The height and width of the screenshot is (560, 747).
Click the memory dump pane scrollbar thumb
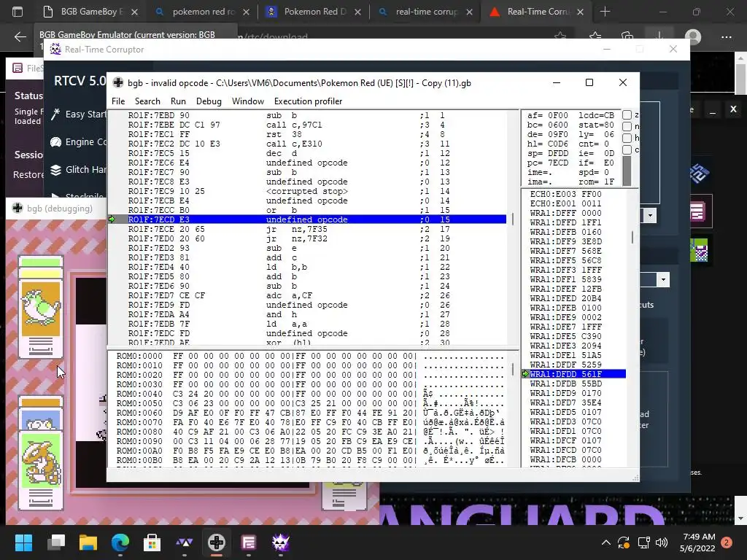coord(513,368)
